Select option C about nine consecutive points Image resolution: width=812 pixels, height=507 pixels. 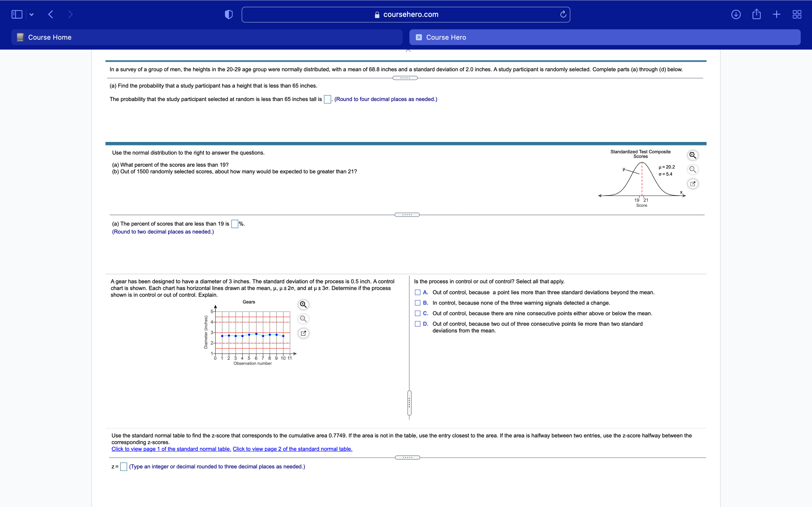pos(417,313)
